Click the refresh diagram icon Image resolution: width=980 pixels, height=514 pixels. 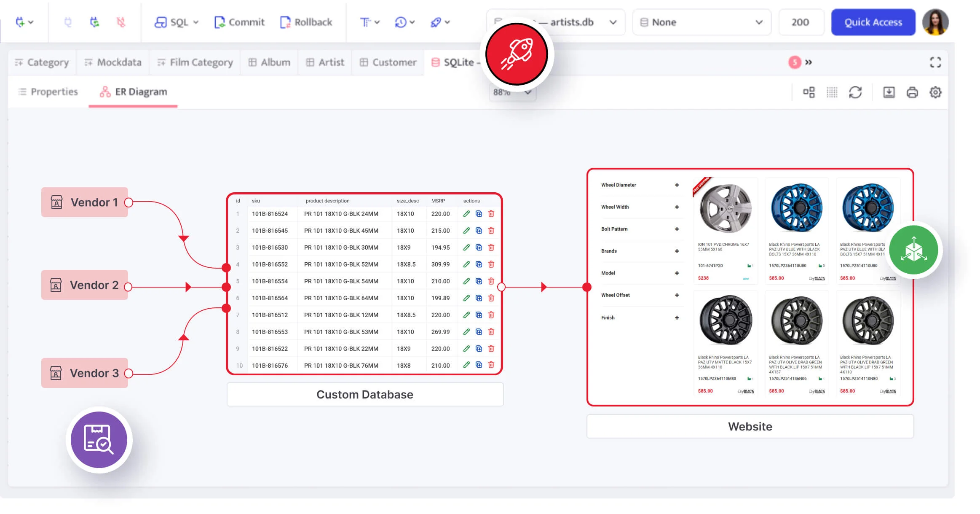tap(855, 92)
